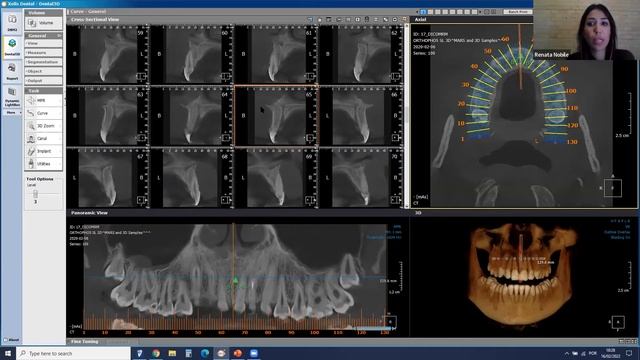The width and height of the screenshot is (640, 360).
Task: Collapse the General panel header arrow
Action: (59, 36)
